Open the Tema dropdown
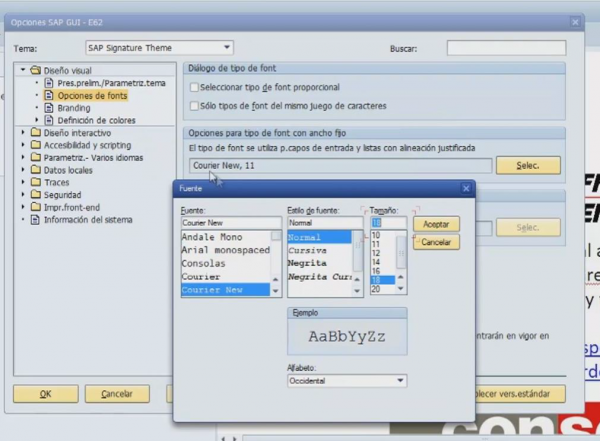The image size is (600, 441). coord(227,47)
